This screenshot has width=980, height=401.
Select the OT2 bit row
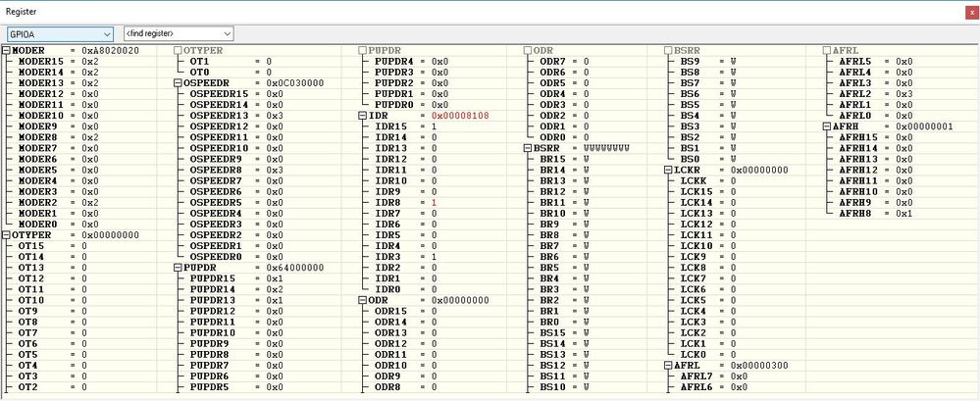(x=53, y=387)
